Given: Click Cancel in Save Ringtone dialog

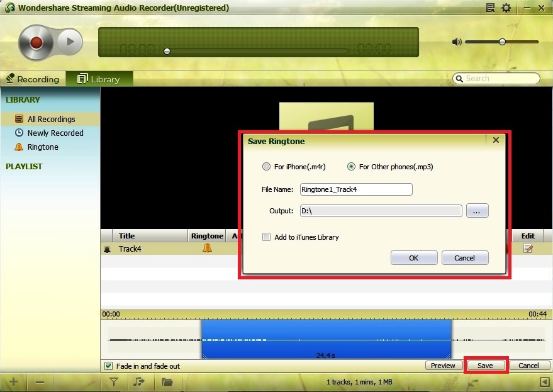Looking at the screenshot, I should pyautogui.click(x=464, y=258).
